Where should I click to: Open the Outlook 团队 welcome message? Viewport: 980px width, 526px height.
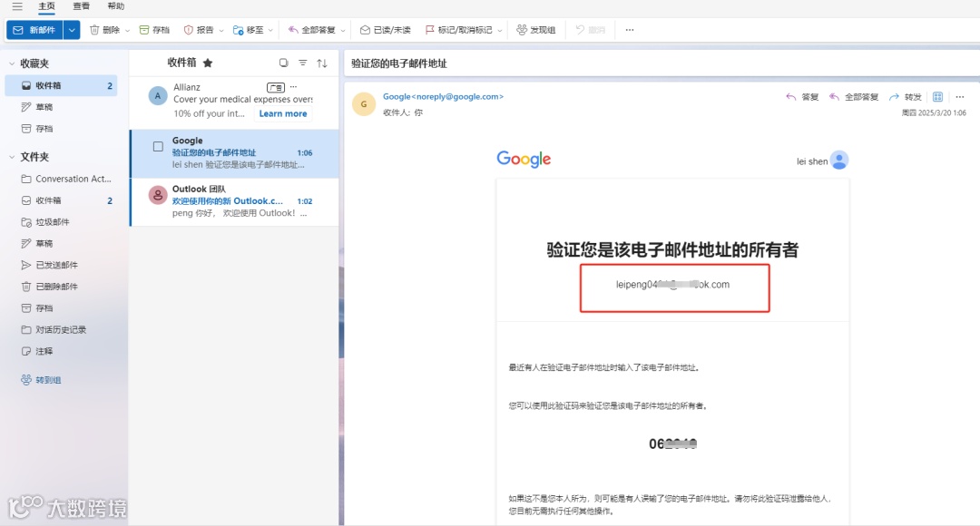234,201
